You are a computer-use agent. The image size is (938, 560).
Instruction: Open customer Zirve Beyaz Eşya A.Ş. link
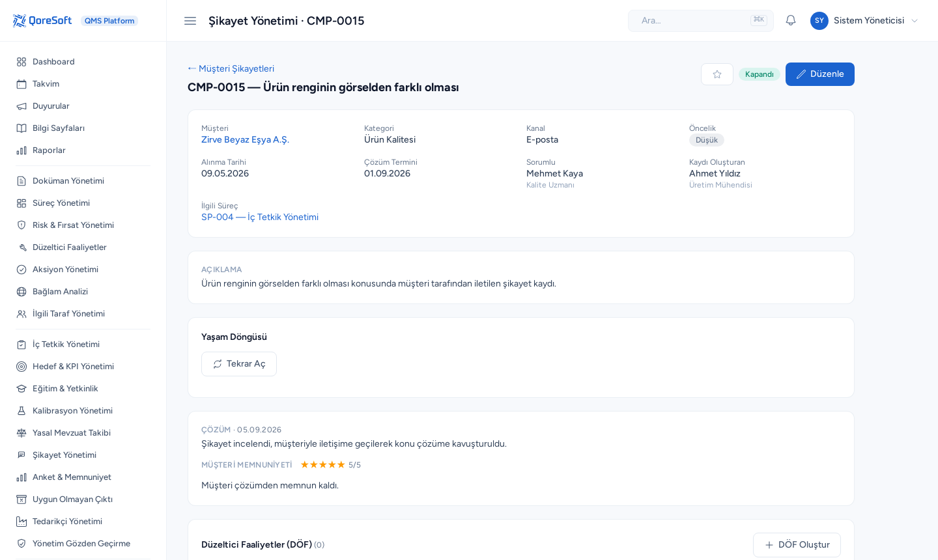(x=245, y=139)
